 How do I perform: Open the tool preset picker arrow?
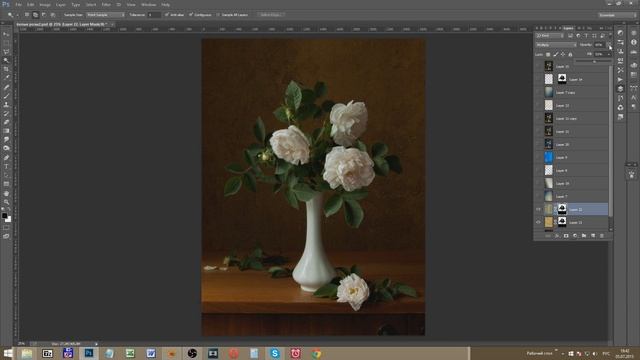(x=17, y=15)
